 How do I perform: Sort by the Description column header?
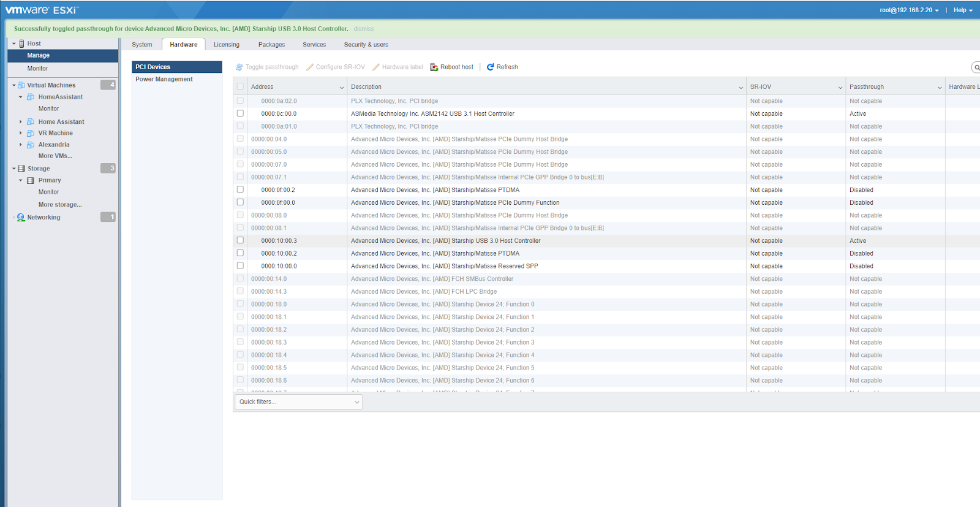point(366,87)
